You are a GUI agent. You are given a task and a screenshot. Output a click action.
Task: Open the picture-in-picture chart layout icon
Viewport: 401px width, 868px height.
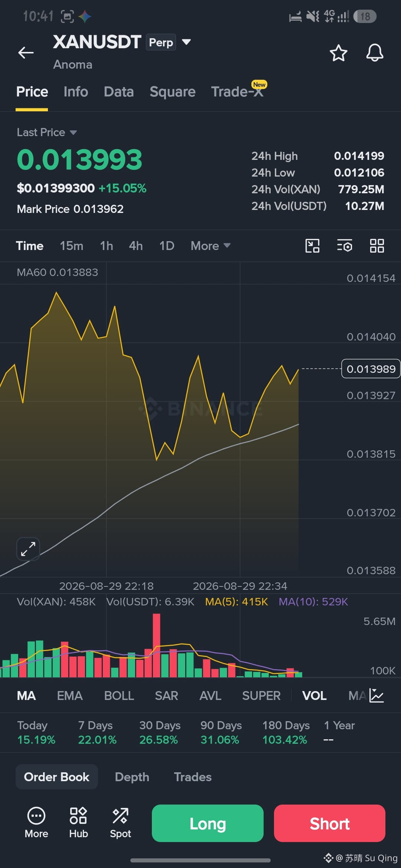[312, 246]
